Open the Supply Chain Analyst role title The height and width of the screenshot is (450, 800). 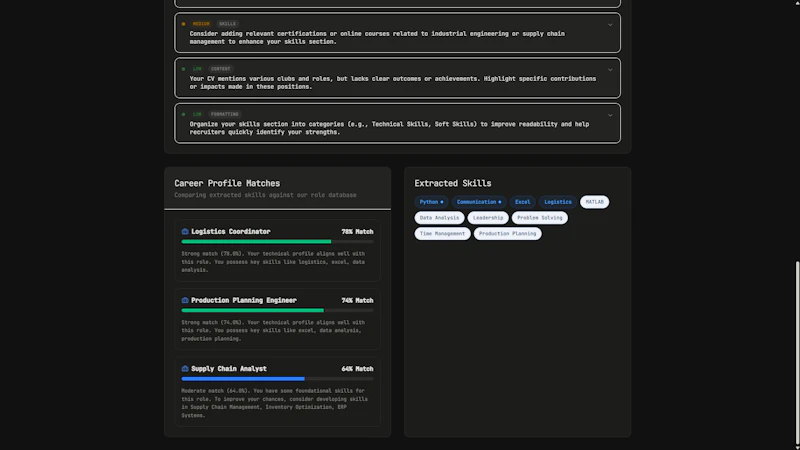[x=229, y=369]
